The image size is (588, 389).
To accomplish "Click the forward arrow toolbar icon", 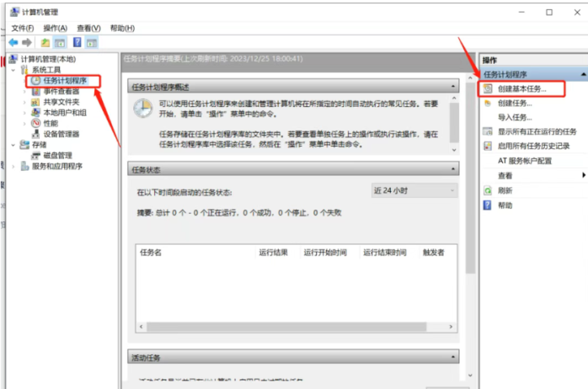I will [27, 42].
